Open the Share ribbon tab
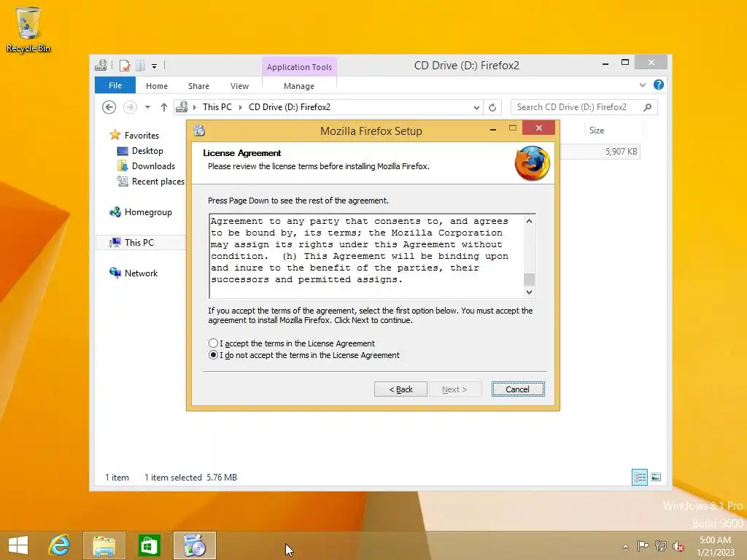747x560 pixels. pyautogui.click(x=198, y=86)
